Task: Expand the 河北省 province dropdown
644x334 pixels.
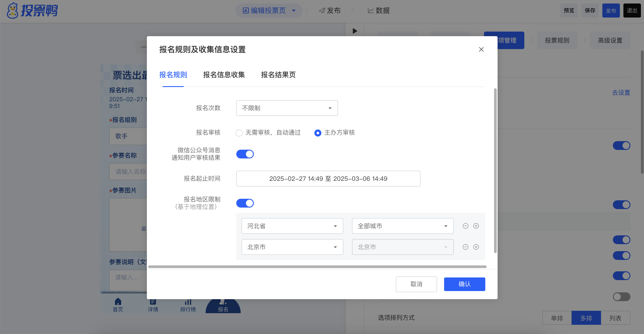Action: [292, 226]
